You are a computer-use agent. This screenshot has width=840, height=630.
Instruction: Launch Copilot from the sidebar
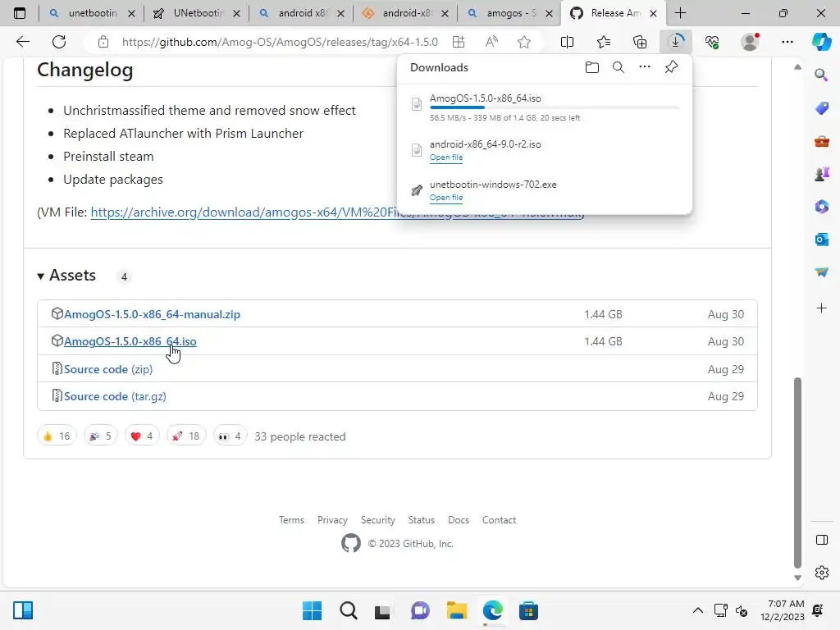pyautogui.click(x=821, y=42)
